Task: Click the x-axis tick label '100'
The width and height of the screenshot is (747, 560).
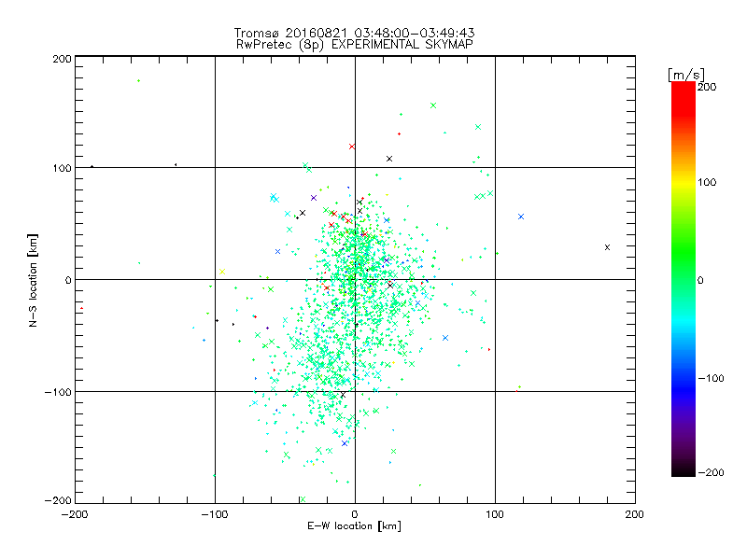Action: click(495, 514)
